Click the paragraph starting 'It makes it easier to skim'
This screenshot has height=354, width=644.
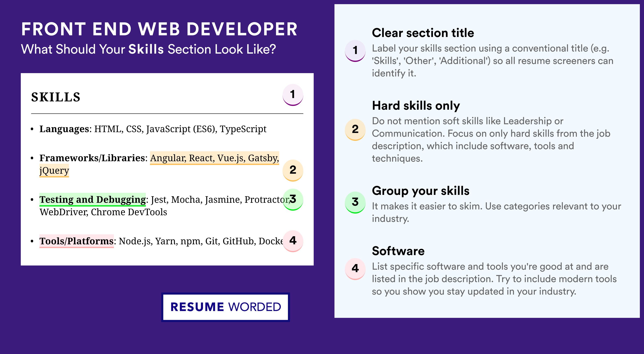point(497,212)
